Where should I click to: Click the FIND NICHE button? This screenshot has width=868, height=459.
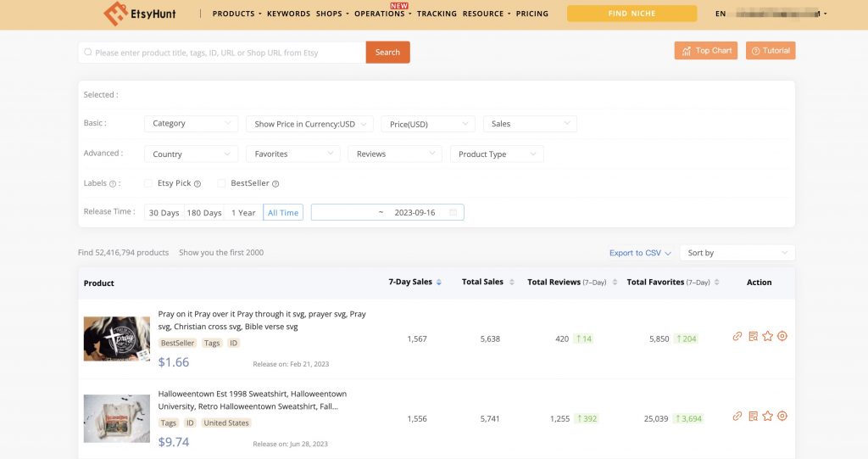click(x=632, y=14)
